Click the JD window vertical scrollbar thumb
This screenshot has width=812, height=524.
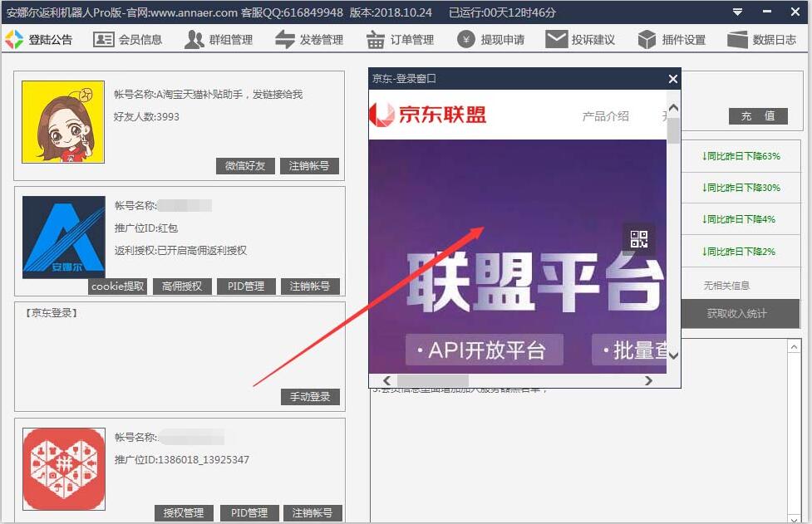673,131
